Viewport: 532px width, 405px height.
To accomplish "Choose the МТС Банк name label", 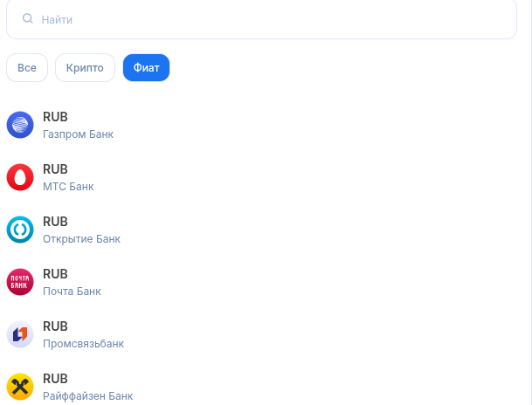I will pyautogui.click(x=68, y=187).
